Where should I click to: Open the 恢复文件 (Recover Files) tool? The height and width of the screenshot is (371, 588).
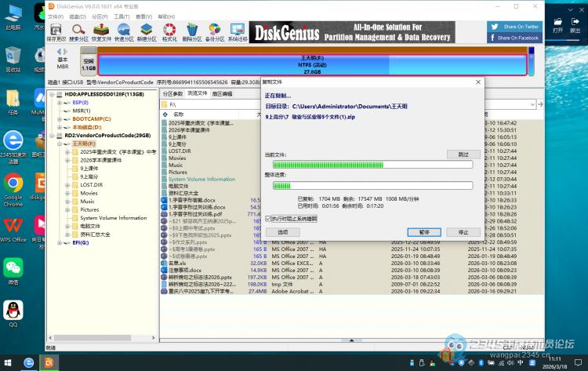[101, 31]
